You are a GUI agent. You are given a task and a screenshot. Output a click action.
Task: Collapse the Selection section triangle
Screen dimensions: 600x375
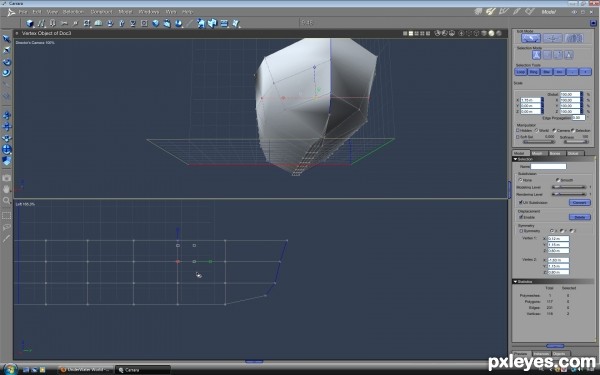coord(515,159)
